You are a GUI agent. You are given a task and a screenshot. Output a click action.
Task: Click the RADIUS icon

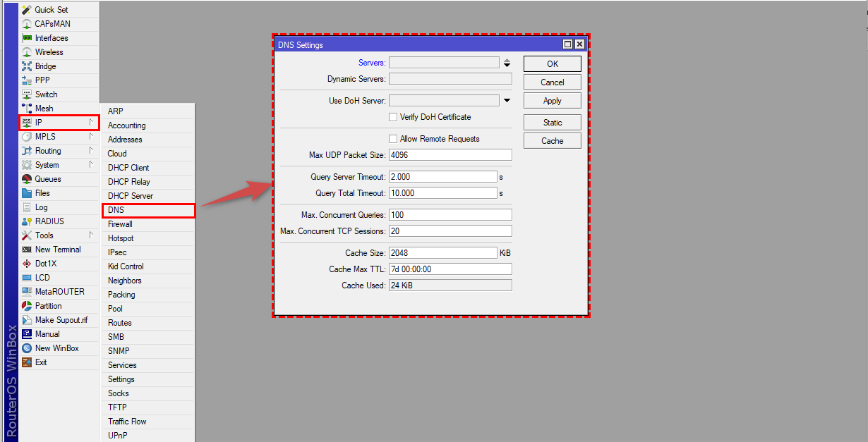(x=27, y=221)
